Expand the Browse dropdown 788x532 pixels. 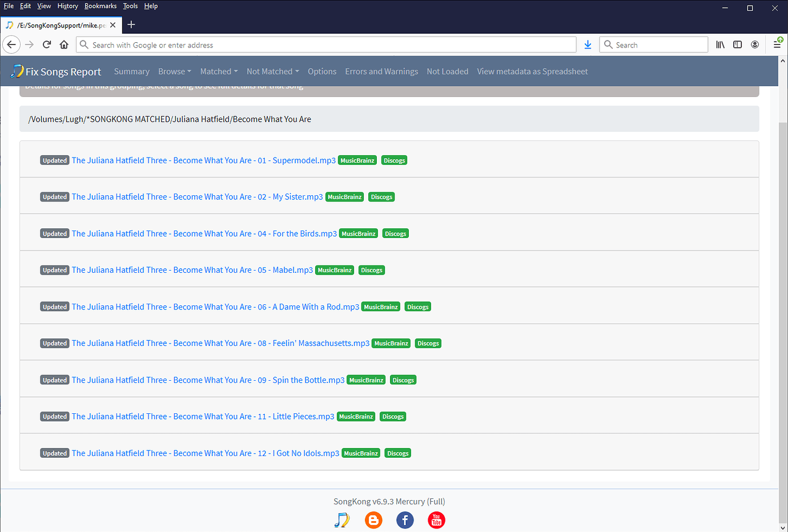pyautogui.click(x=175, y=71)
